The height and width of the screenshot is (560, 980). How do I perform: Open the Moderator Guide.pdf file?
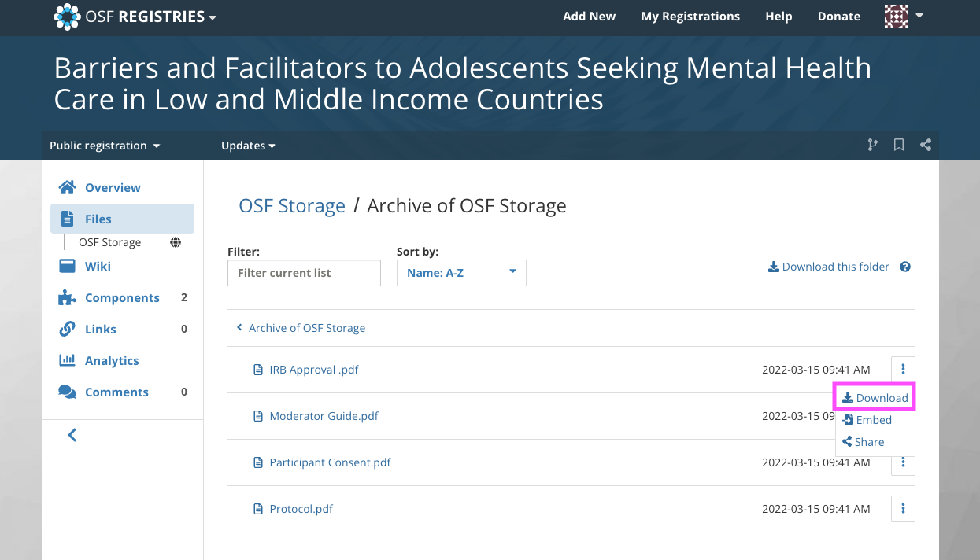(x=324, y=415)
